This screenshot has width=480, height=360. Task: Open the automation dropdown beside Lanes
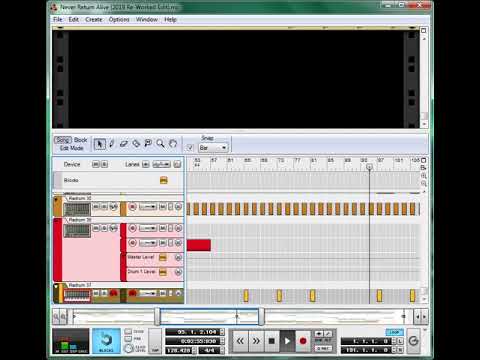tap(162, 164)
